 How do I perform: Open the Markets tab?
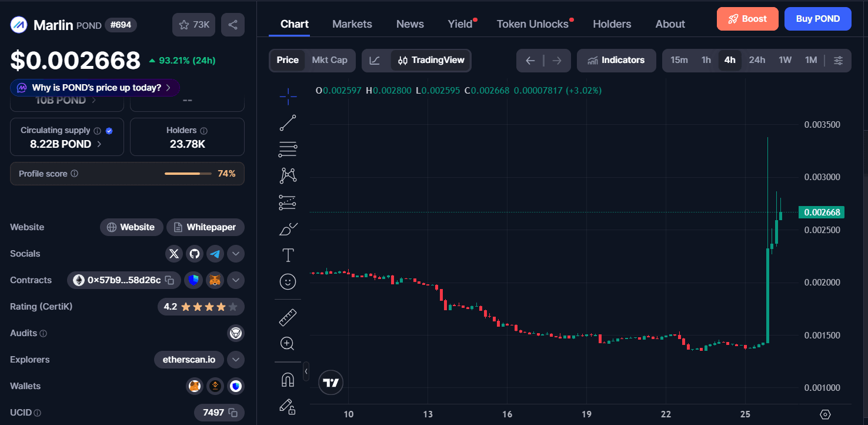pos(352,24)
